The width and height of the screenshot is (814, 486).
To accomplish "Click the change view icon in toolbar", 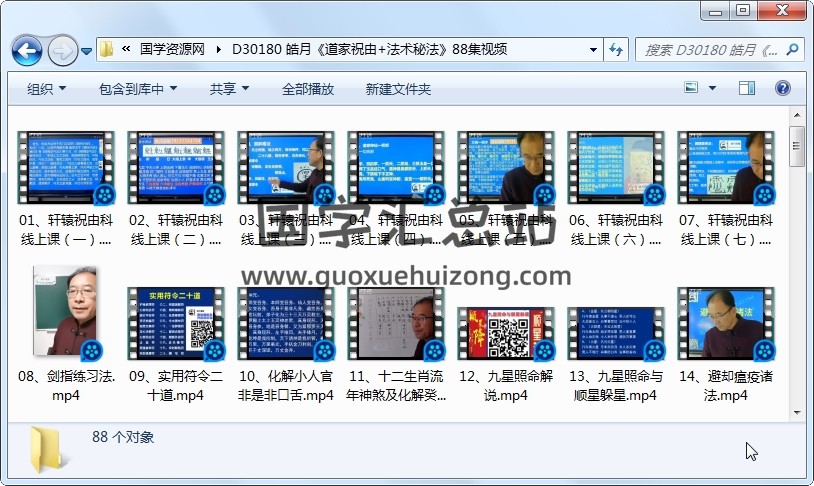I will 691,89.
